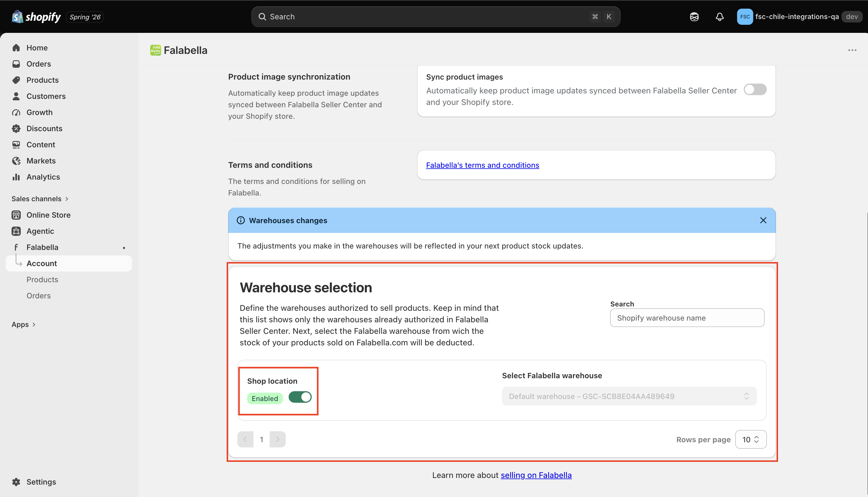Open the notifications bell
The image size is (868, 497).
[x=719, y=17]
